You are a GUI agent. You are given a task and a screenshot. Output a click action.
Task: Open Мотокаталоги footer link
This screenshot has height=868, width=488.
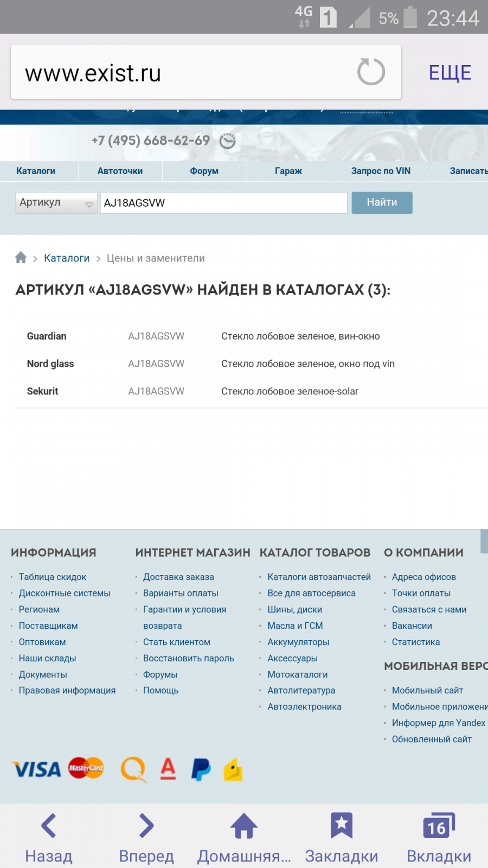(x=298, y=674)
